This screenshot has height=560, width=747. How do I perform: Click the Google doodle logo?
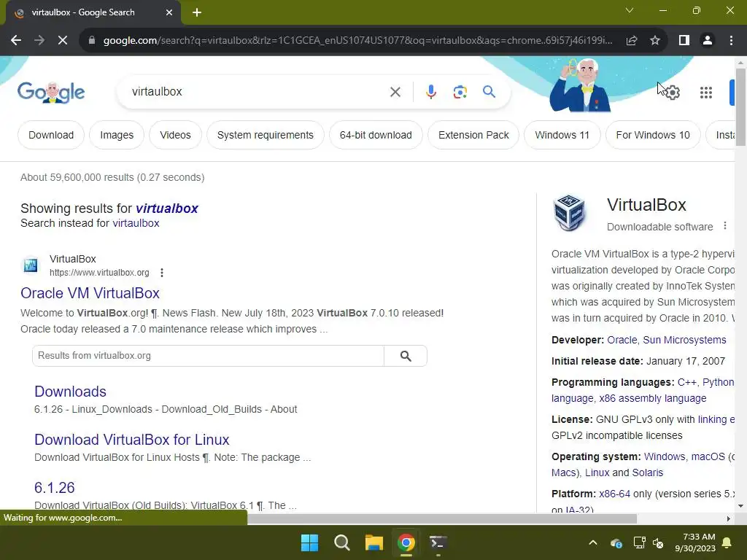click(x=51, y=92)
